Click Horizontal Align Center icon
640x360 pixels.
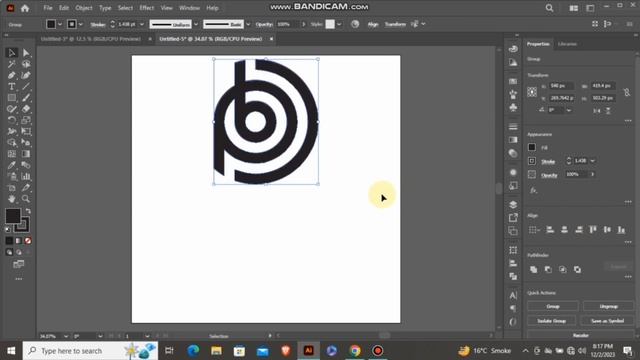click(x=564, y=230)
